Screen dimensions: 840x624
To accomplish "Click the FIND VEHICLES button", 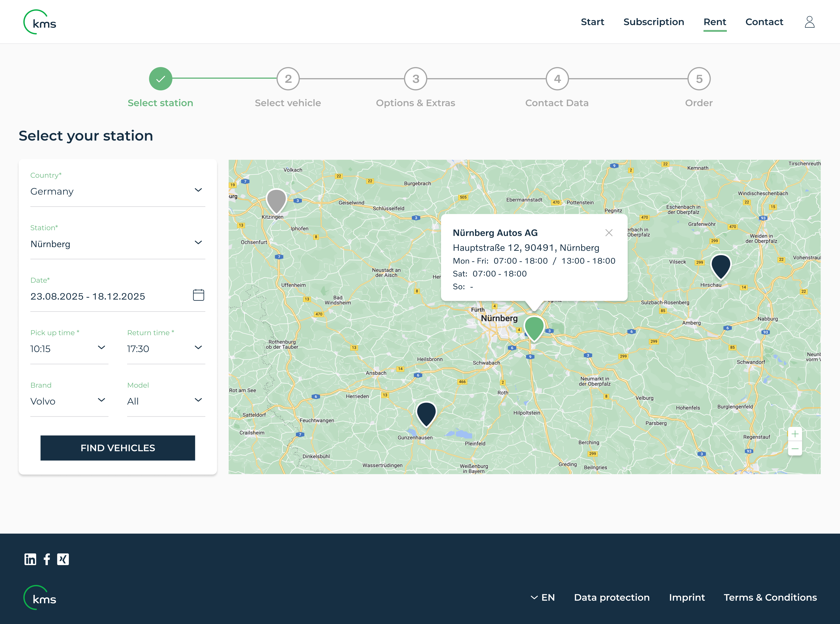I will click(117, 448).
